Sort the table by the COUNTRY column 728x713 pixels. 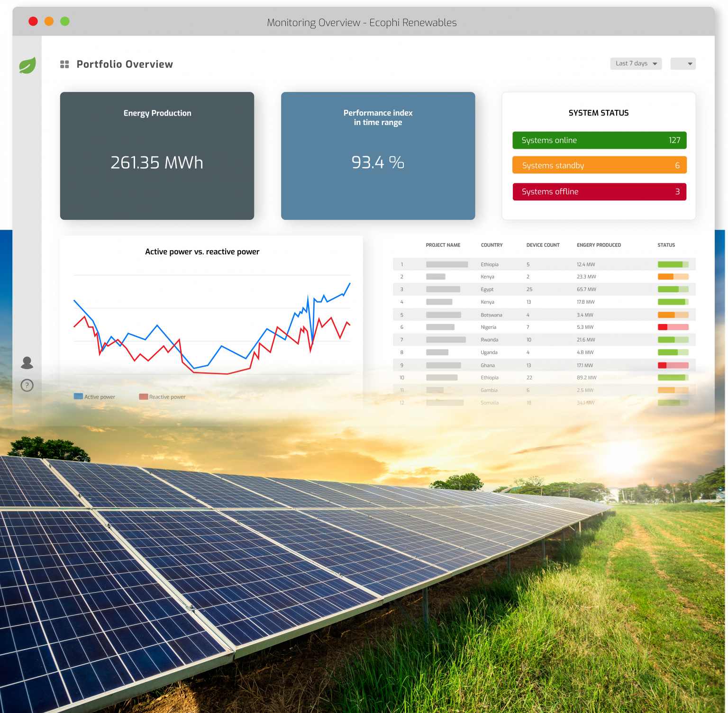[x=491, y=245]
